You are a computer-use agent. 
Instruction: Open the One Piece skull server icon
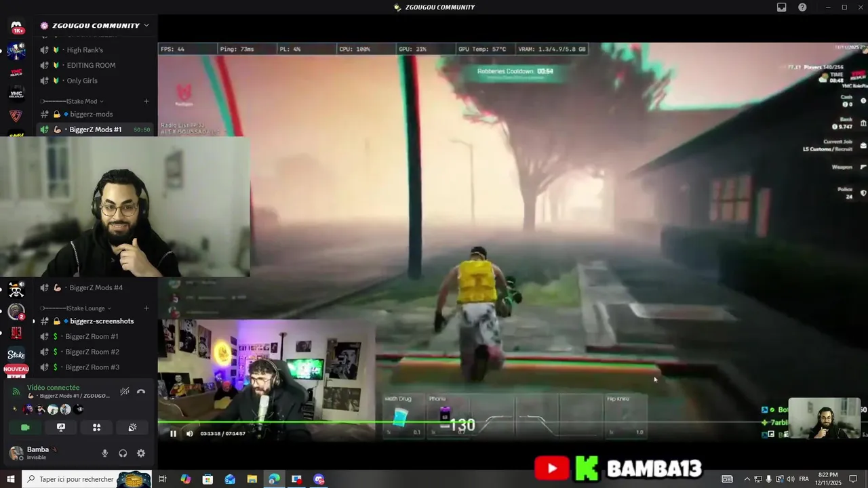pyautogui.click(x=16, y=290)
